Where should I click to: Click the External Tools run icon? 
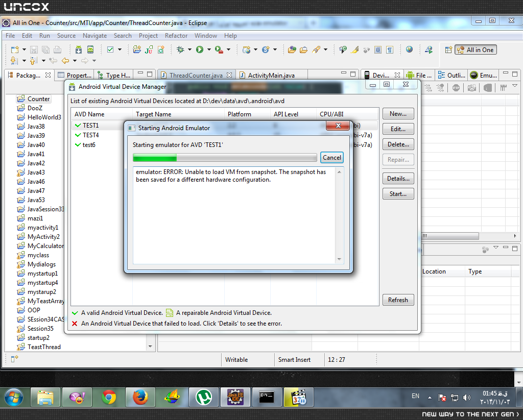219,50
